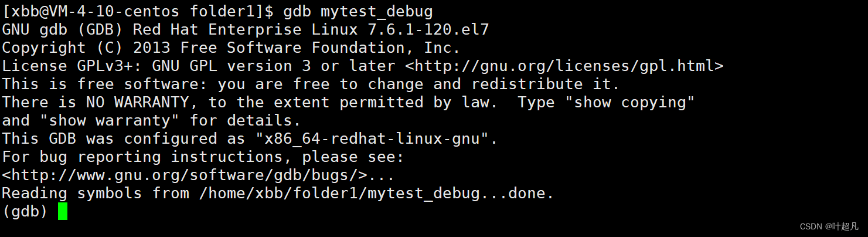The width and height of the screenshot is (868, 237).
Task: Click the CSDN watermark text
Action: (x=829, y=226)
